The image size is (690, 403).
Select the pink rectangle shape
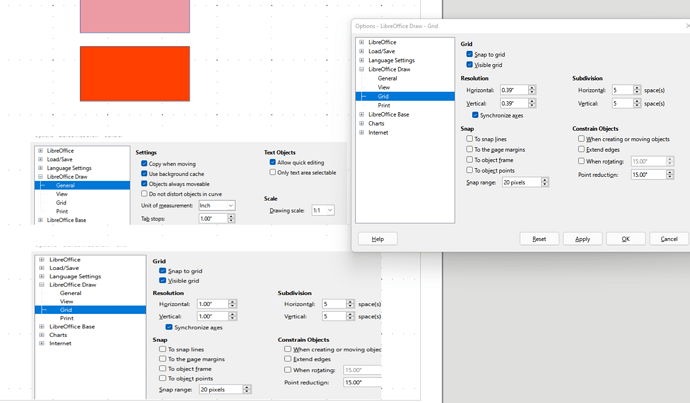135,16
